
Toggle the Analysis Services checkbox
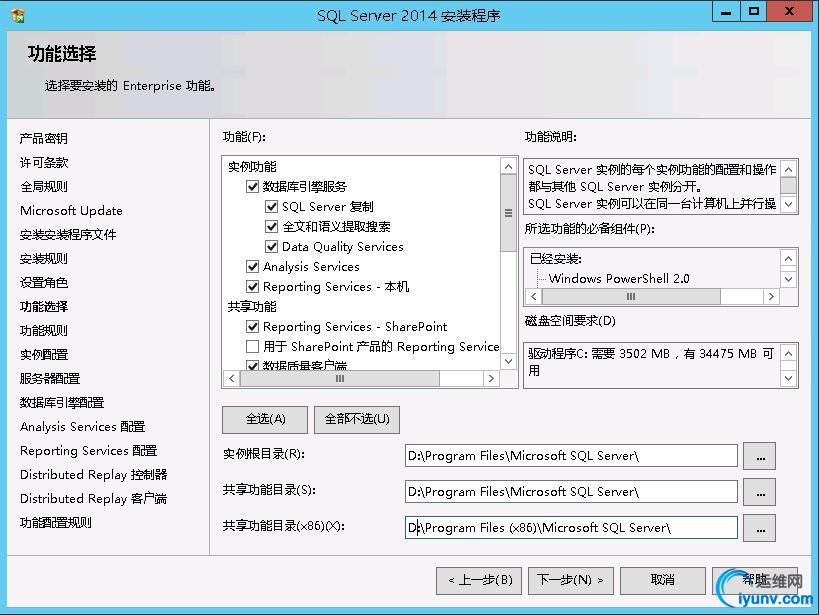(252, 266)
